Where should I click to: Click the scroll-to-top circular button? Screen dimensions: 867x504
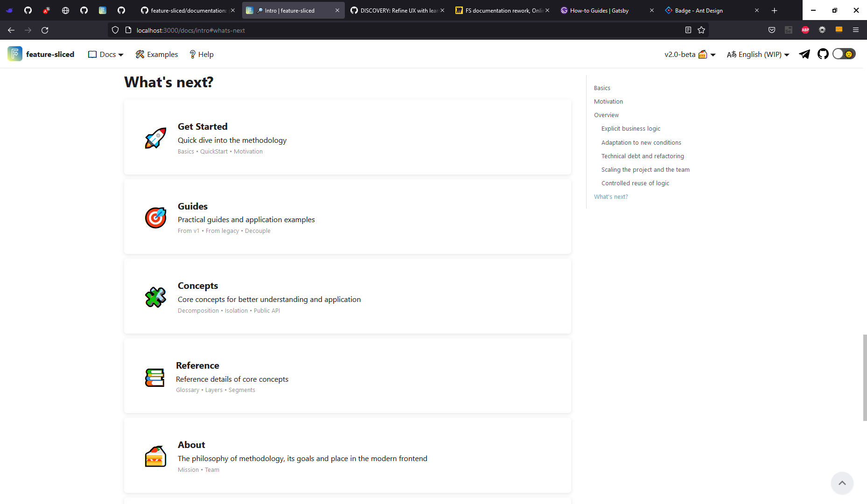pyautogui.click(x=842, y=483)
